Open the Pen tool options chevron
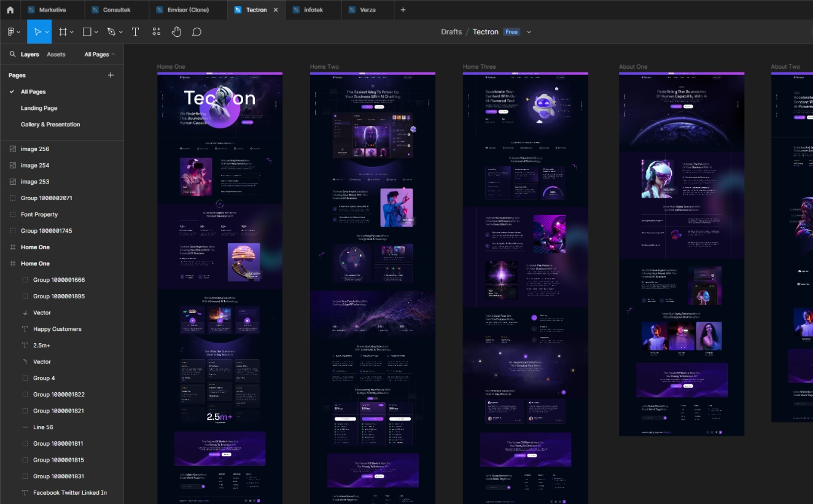 (x=120, y=32)
